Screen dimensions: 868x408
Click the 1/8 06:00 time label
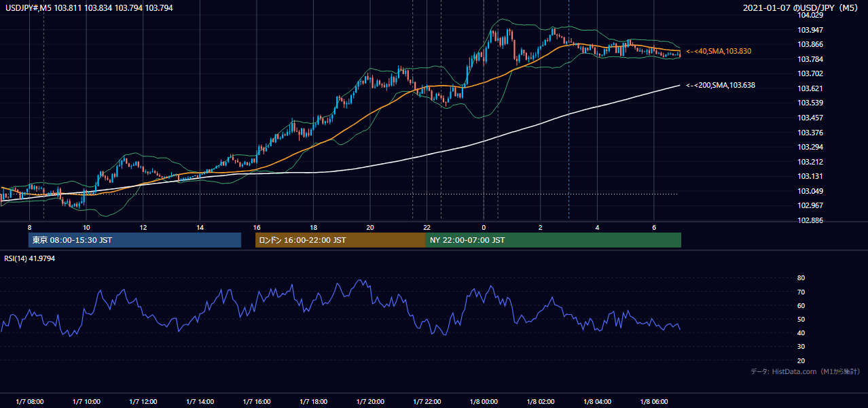coord(653,401)
